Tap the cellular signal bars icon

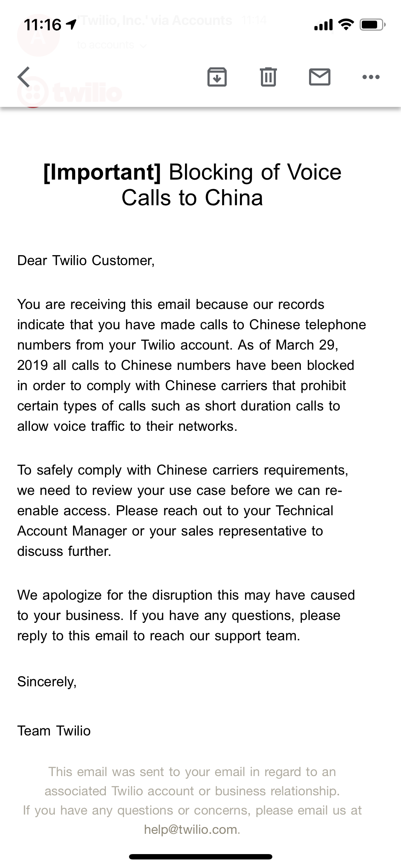tap(323, 25)
